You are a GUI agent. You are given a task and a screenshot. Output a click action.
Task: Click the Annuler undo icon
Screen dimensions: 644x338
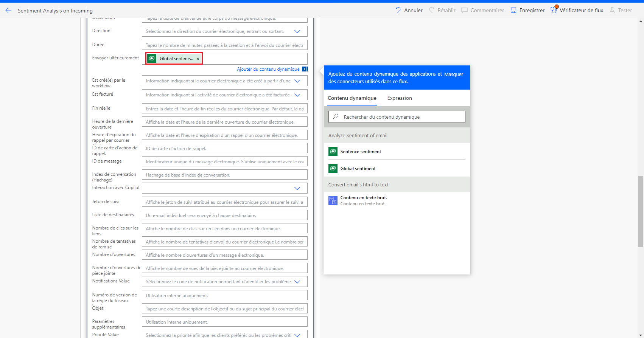tap(398, 10)
